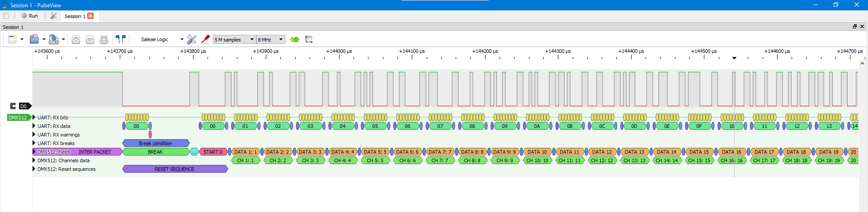This screenshot has height=212, width=868.
Task: Close the Session 1 tab
Action: (90, 16)
